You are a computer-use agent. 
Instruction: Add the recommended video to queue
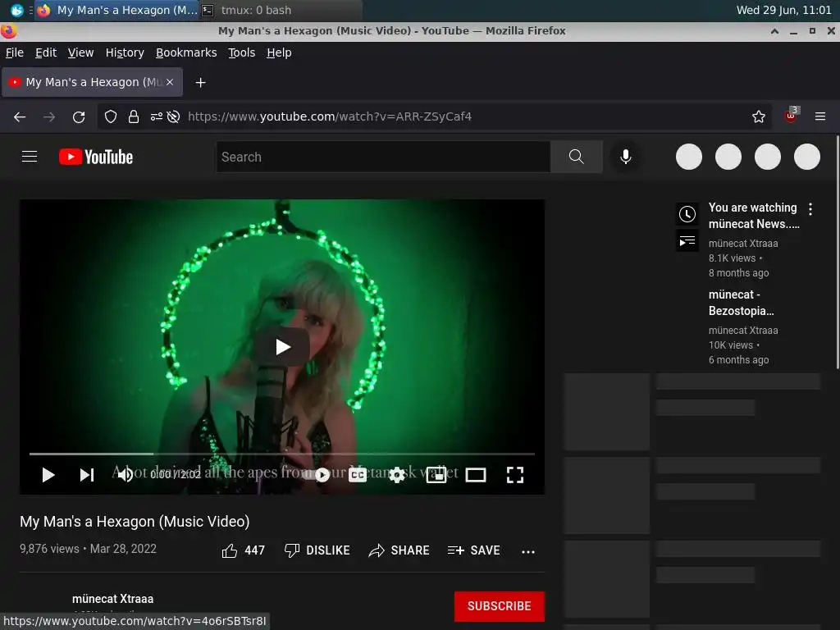[687, 241]
